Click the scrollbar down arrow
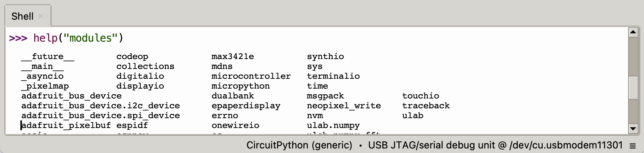 pos(633,129)
